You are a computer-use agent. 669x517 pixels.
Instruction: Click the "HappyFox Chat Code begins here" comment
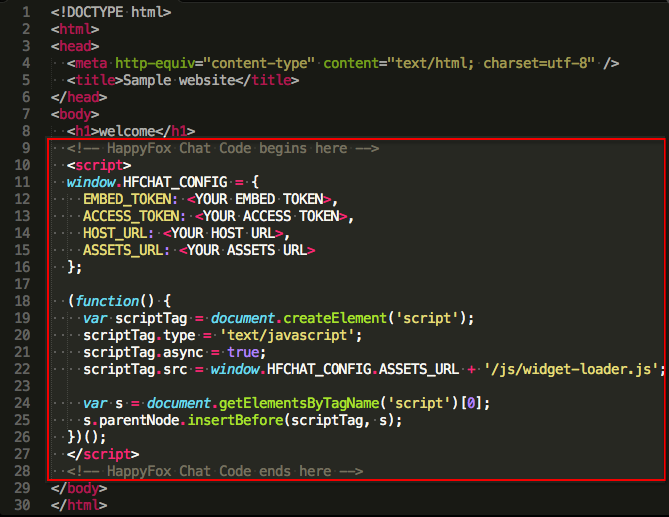(x=223, y=148)
